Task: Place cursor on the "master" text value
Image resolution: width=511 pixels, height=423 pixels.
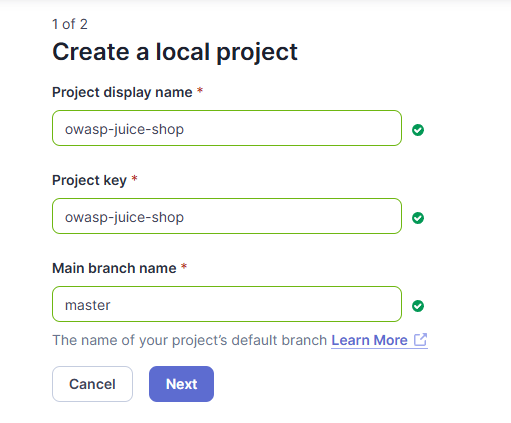Action: pos(87,305)
